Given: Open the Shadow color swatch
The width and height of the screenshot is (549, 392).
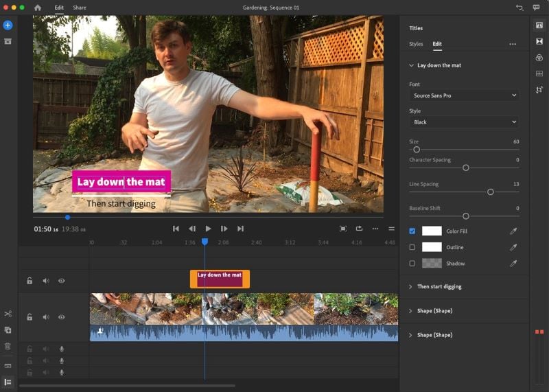Looking at the screenshot, I should pyautogui.click(x=432, y=263).
